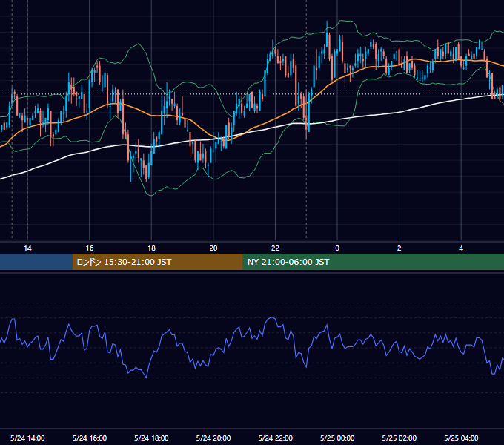Click the 2 hour label on upper axis

point(399,248)
